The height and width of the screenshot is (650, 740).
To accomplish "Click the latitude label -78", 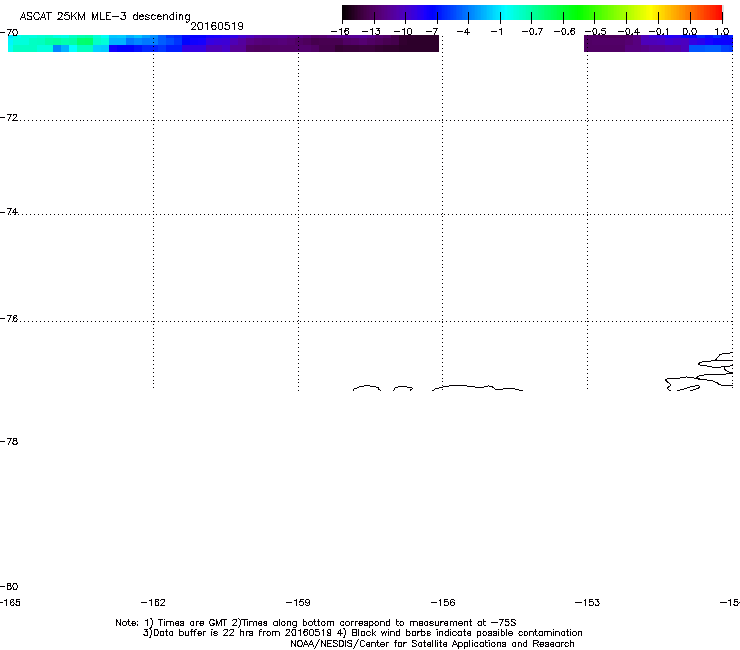I will coord(9,441).
